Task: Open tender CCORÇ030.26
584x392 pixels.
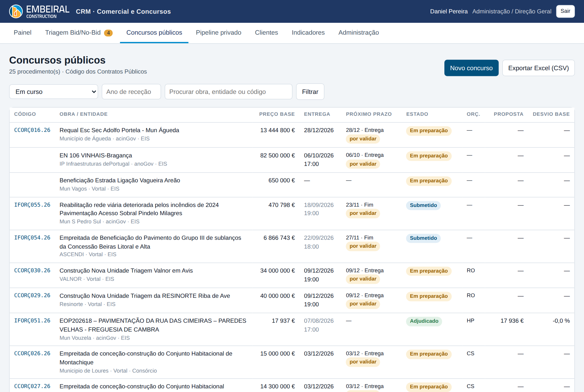Action: click(32, 270)
